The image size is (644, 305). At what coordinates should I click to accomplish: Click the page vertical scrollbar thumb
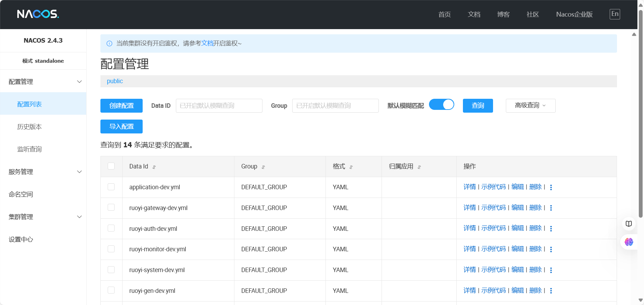tap(641, 114)
